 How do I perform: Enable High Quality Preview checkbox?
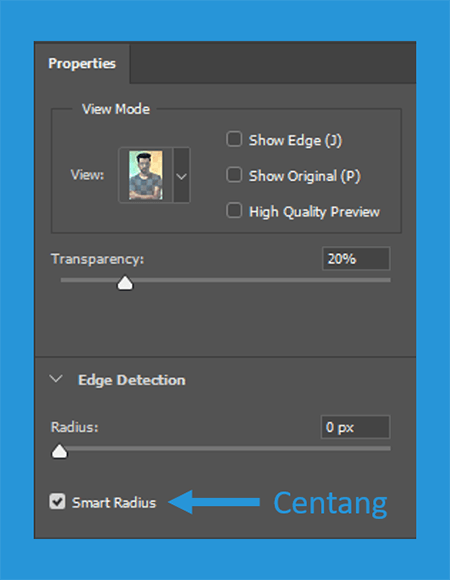pyautogui.click(x=234, y=211)
